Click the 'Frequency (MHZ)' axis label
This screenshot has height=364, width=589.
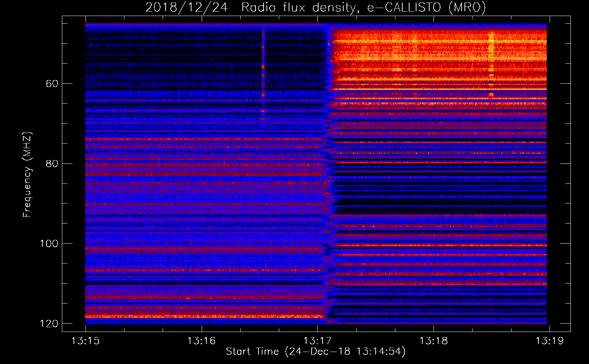27,175
